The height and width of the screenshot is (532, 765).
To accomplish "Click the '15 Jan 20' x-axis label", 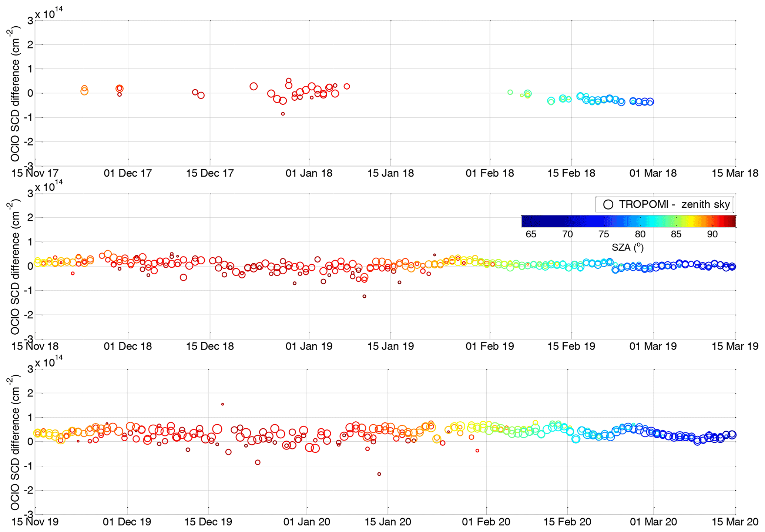I will pos(388,522).
